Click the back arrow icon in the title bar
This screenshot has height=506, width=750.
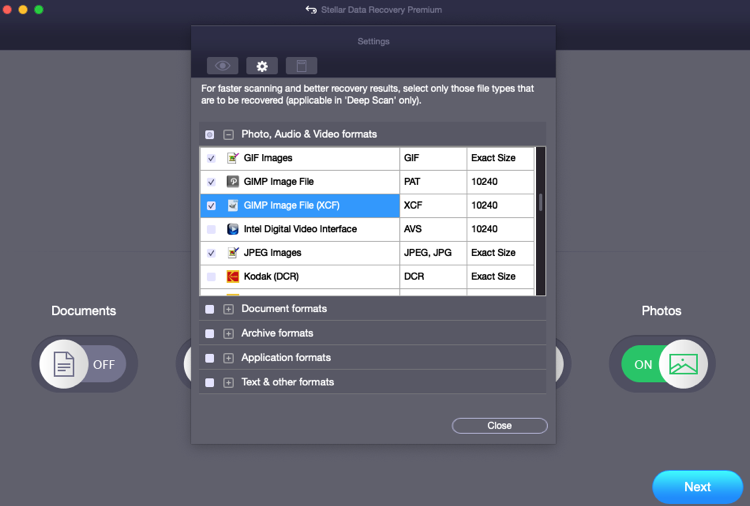point(311,10)
